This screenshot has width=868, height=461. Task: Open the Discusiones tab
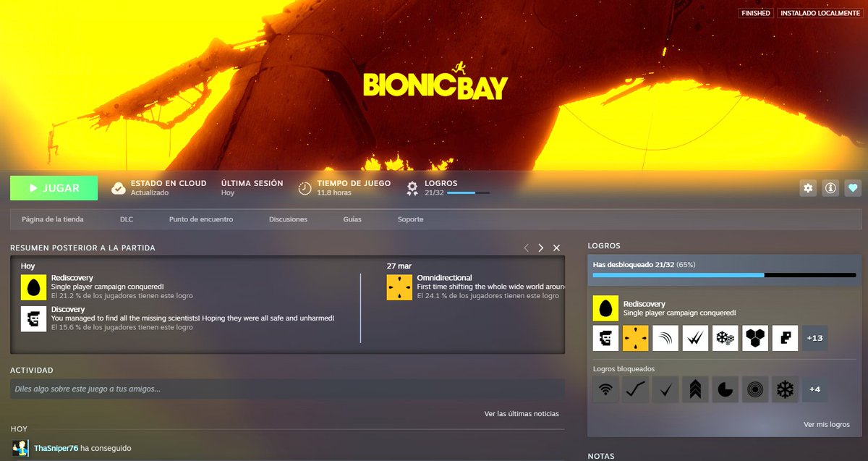288,219
